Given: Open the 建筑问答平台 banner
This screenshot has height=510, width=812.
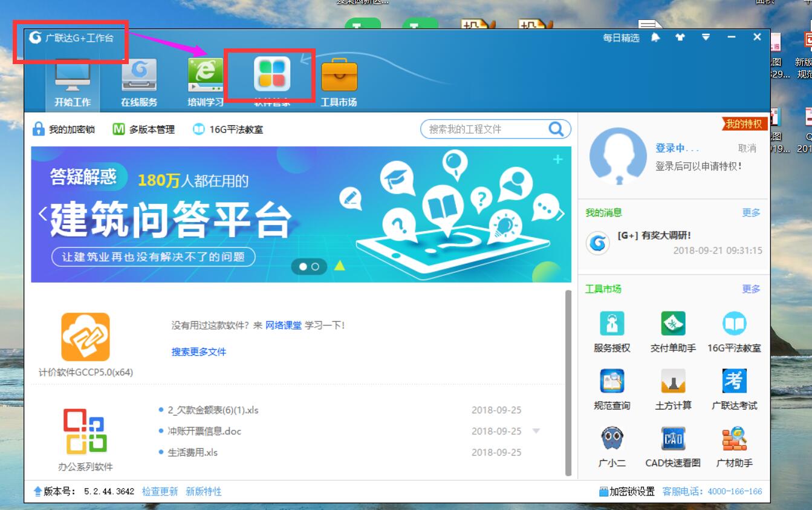Looking at the screenshot, I should tap(301, 214).
